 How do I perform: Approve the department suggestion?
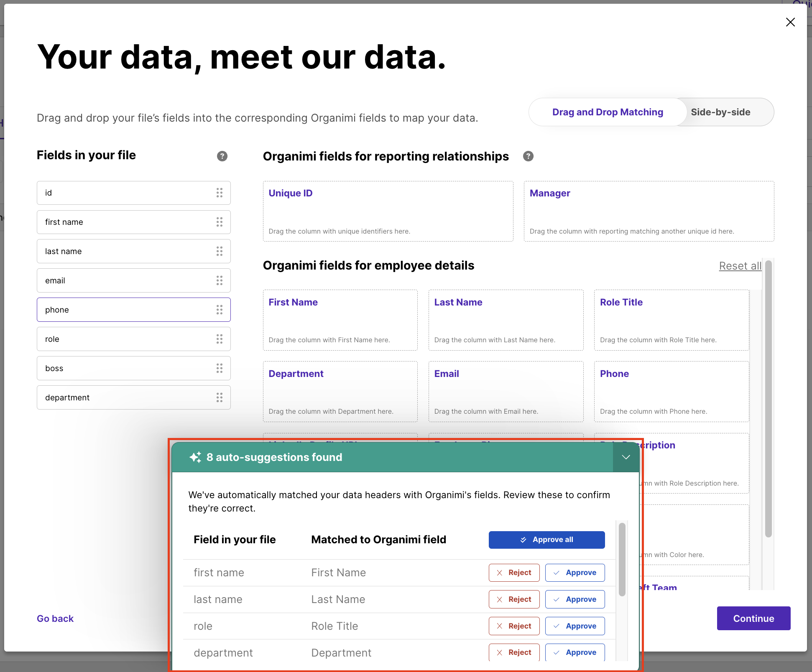pos(575,652)
